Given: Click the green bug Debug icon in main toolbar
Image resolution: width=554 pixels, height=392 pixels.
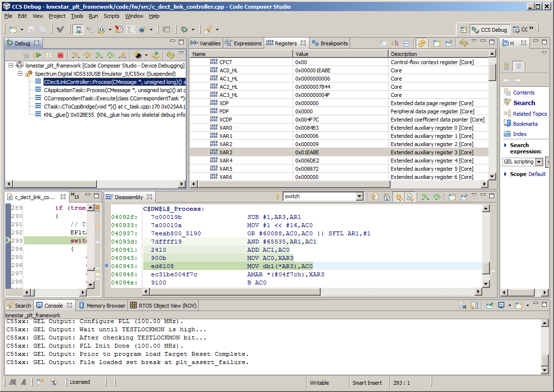Looking at the screenshot, I should pyautogui.click(x=184, y=29).
